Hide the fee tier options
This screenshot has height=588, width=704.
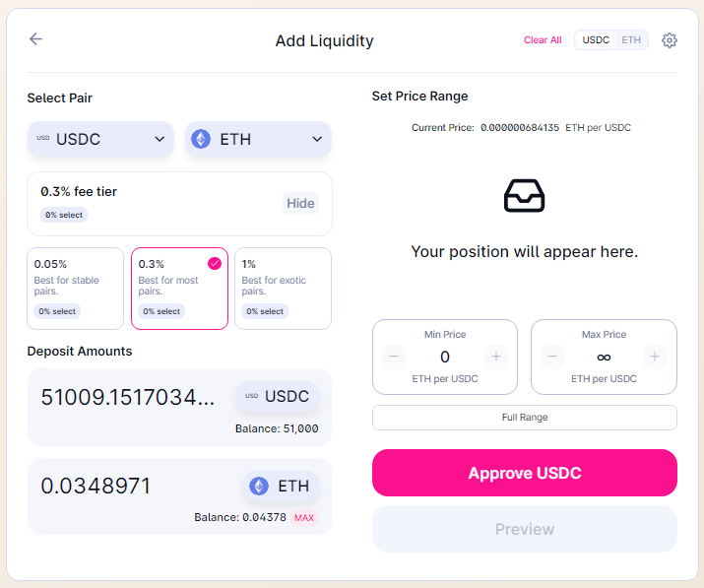(x=300, y=204)
